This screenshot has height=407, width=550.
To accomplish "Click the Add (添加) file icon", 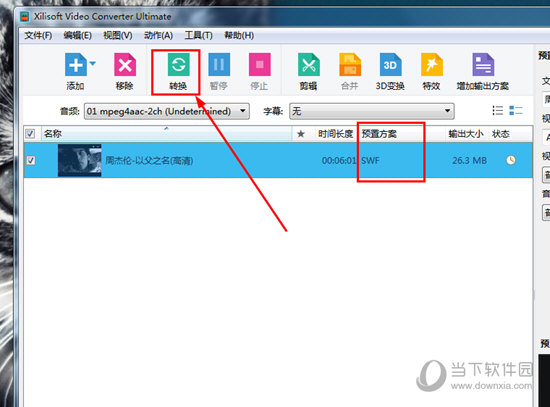I will click(75, 65).
